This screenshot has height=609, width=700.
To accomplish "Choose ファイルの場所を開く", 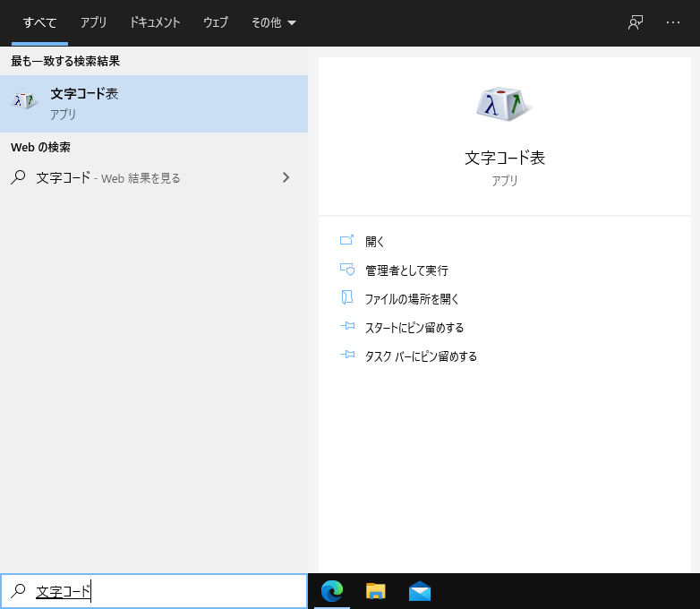I will (x=412, y=299).
